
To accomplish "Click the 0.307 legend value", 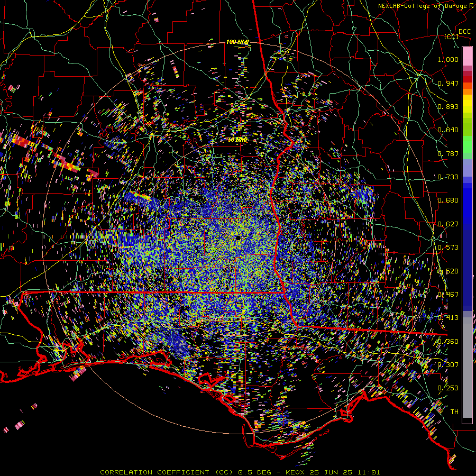I will coord(448,365).
